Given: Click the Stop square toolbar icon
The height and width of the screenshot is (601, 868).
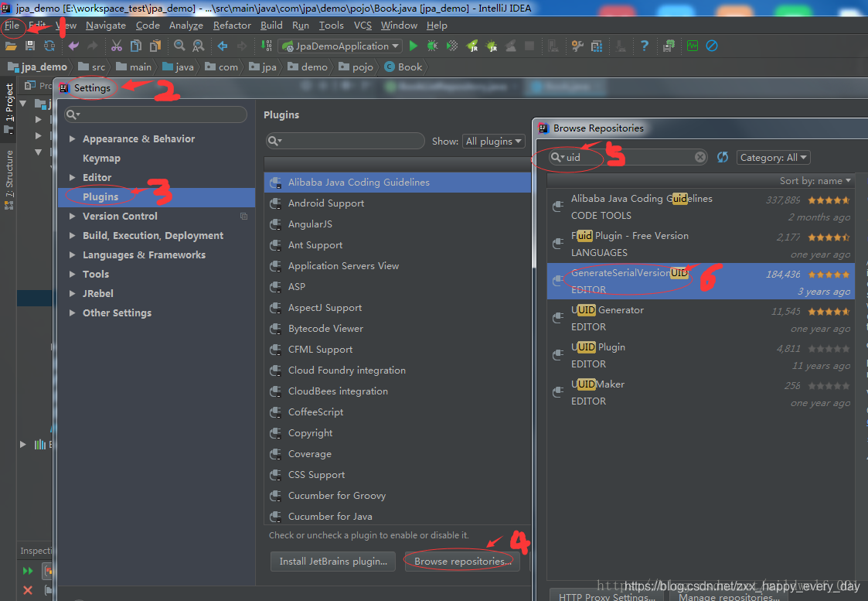Looking at the screenshot, I should [x=529, y=46].
